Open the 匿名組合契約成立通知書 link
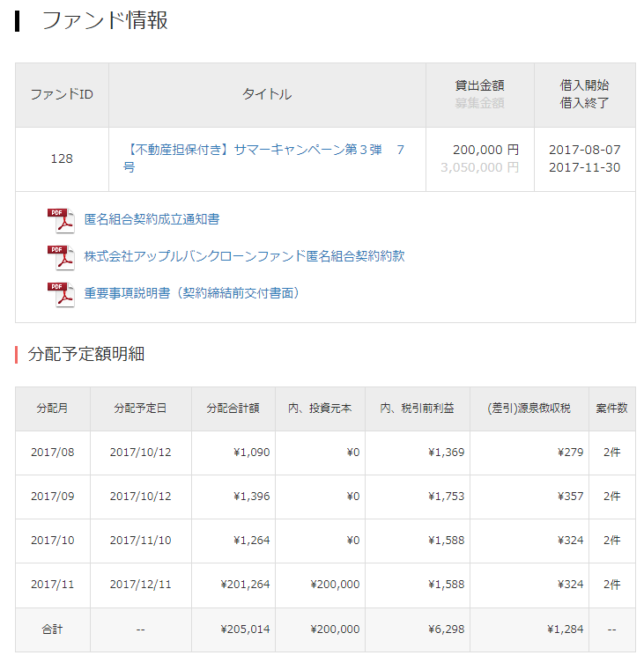This screenshot has width=644, height=670. coord(152,219)
